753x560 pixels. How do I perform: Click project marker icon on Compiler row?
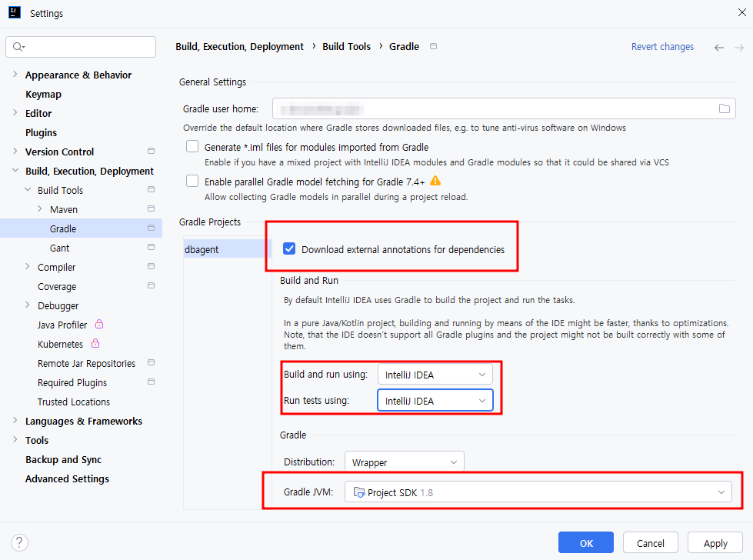(x=151, y=266)
